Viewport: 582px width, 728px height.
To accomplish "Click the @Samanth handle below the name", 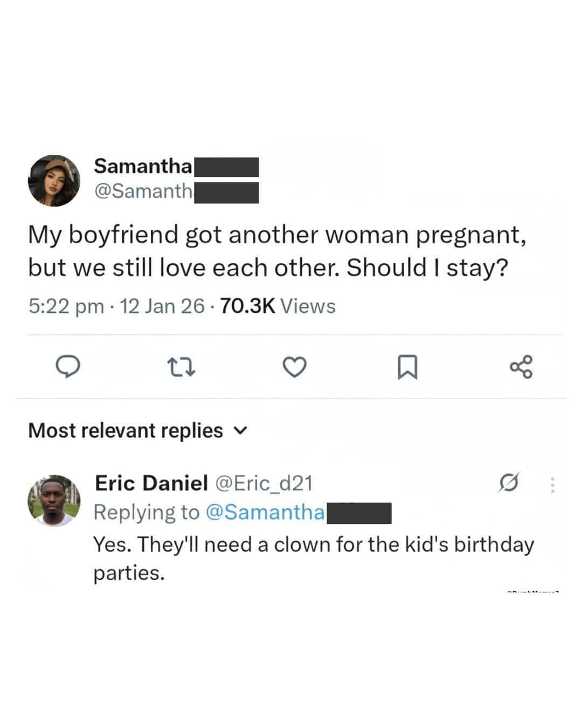I will tap(143, 191).
